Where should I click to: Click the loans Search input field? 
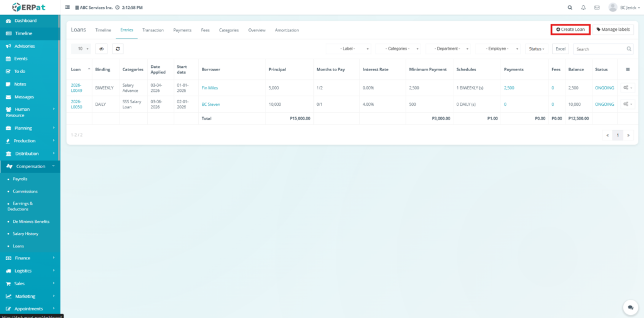click(x=599, y=48)
